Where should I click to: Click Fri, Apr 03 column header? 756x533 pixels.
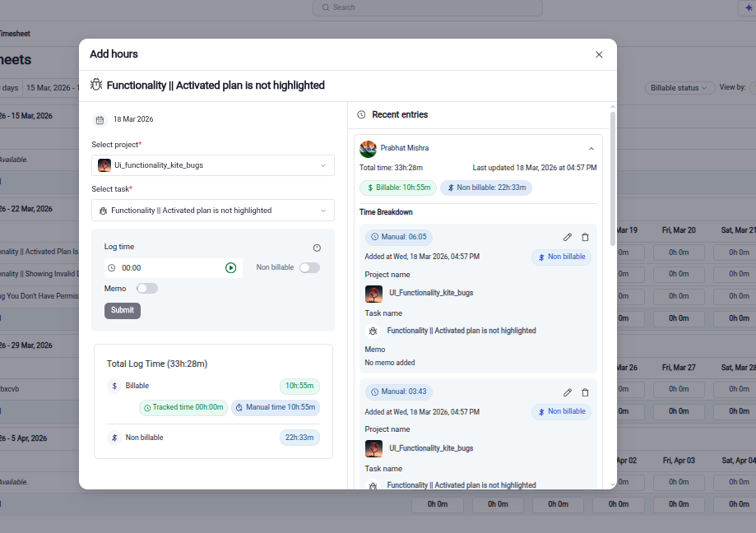[679, 461]
